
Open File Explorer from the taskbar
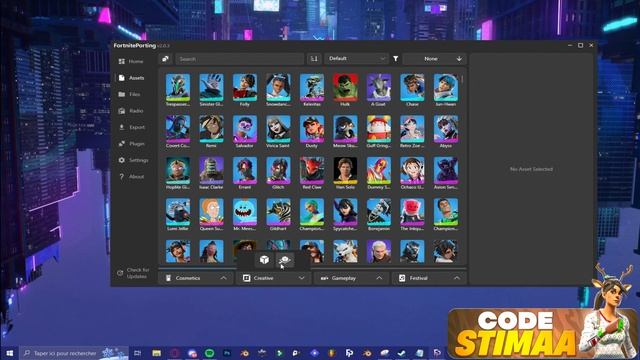click(156, 353)
